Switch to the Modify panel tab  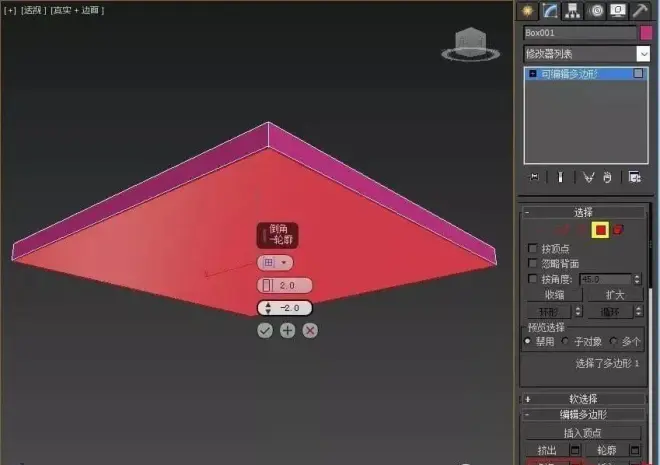pyautogui.click(x=550, y=10)
